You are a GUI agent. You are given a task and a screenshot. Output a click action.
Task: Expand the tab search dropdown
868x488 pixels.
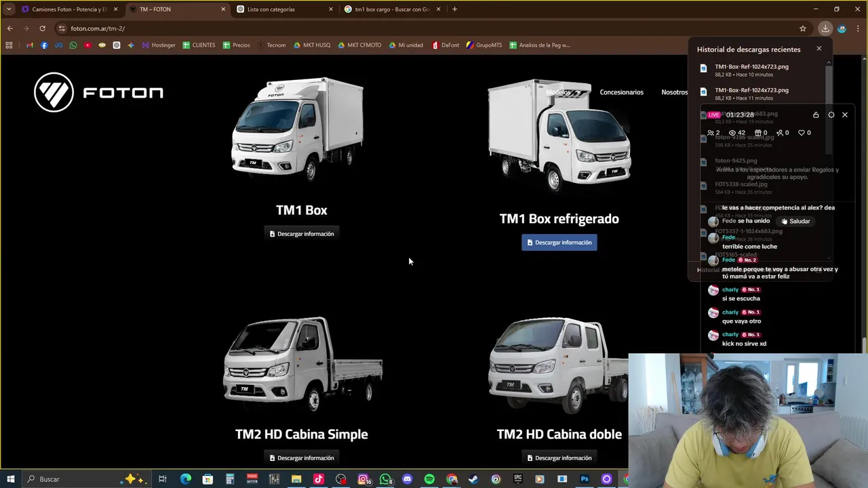[x=8, y=9]
